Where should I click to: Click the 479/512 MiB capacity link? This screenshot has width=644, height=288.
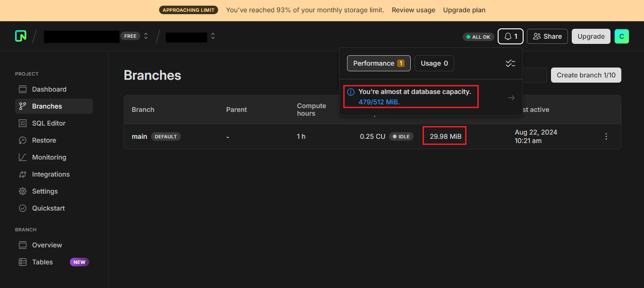379,102
